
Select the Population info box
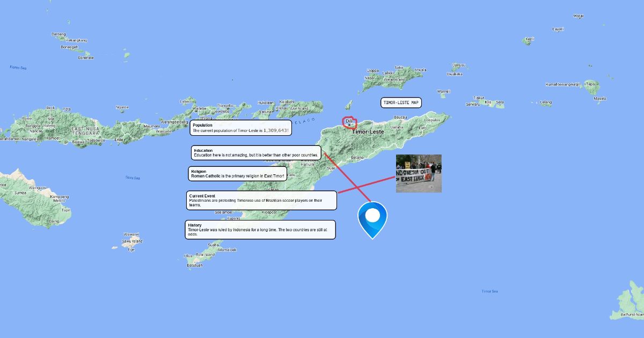click(240, 128)
